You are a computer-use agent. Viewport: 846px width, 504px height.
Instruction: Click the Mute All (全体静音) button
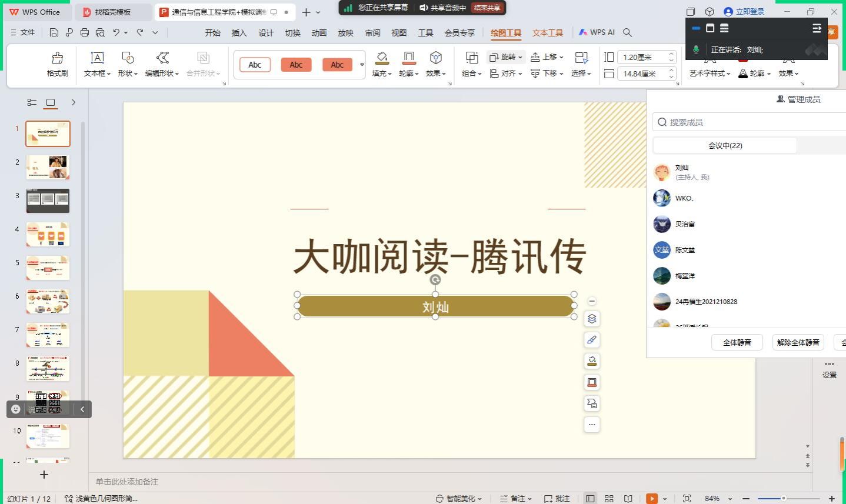point(737,342)
